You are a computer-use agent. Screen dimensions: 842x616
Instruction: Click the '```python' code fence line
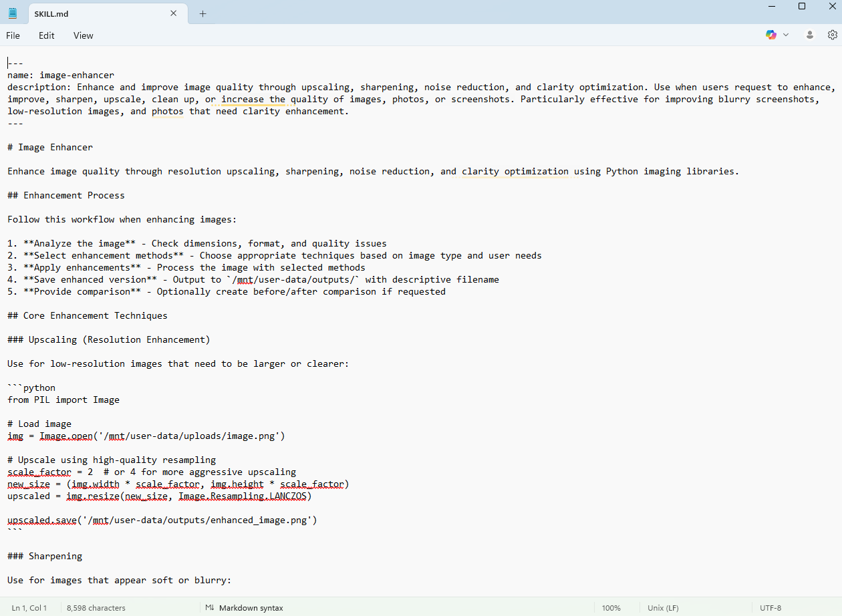pyautogui.click(x=31, y=388)
